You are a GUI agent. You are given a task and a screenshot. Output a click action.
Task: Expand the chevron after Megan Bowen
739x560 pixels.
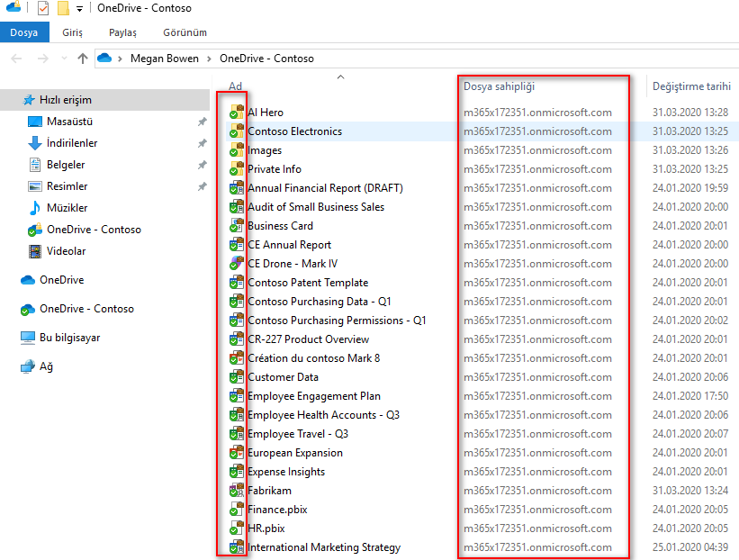pos(209,59)
